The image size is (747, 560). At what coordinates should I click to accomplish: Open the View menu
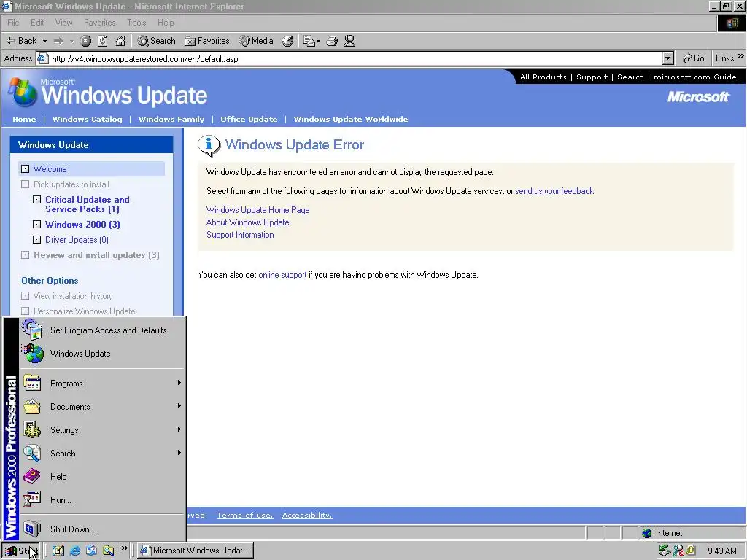[64, 23]
